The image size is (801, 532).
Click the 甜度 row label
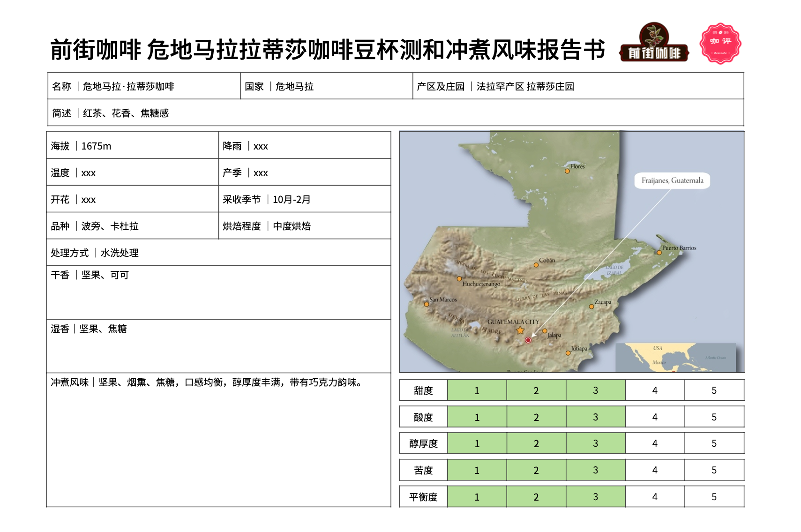[423, 390]
